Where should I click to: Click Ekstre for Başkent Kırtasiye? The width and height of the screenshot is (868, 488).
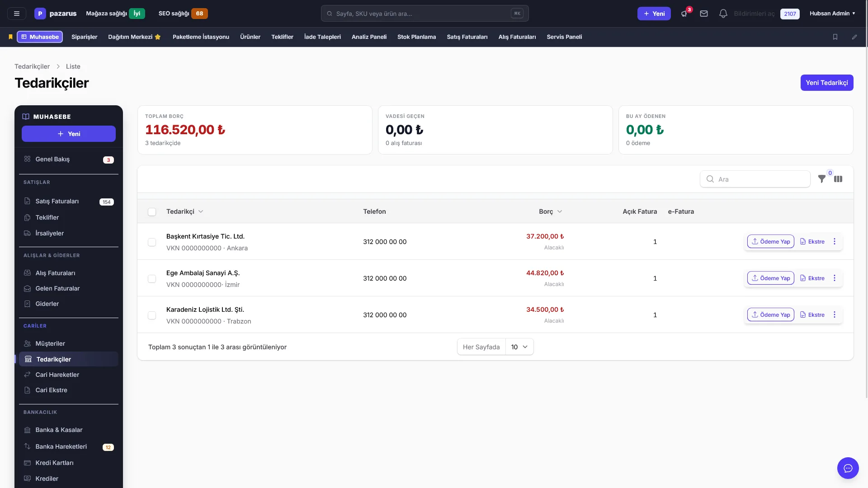812,241
